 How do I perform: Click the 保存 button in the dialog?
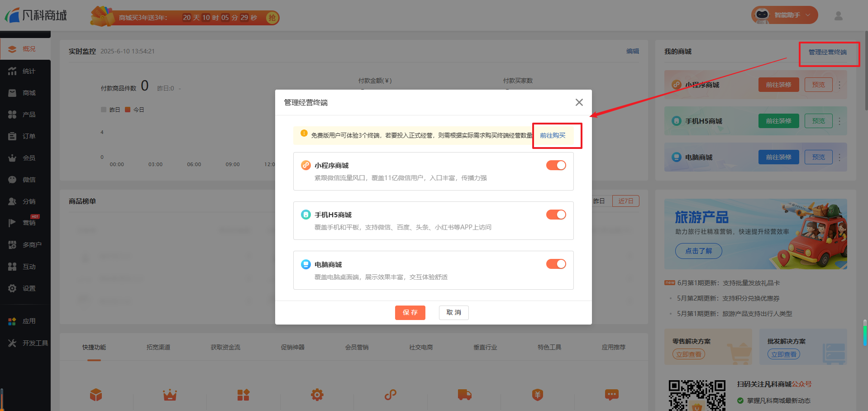pos(410,312)
